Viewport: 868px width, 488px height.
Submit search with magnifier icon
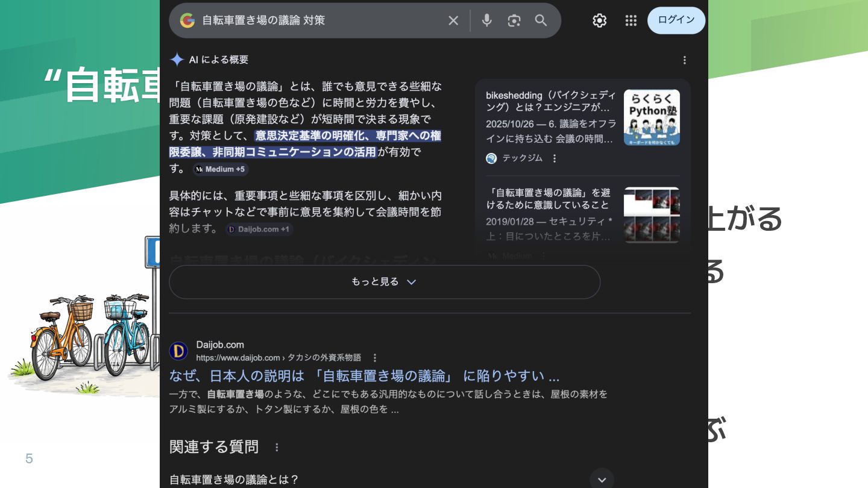click(541, 20)
